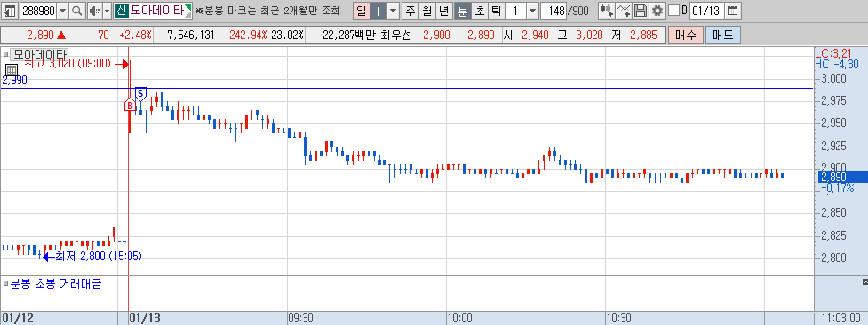Viewport: 868px width, 325px height.
Task: Check the D checkbox next to the date
Action: 673,10
